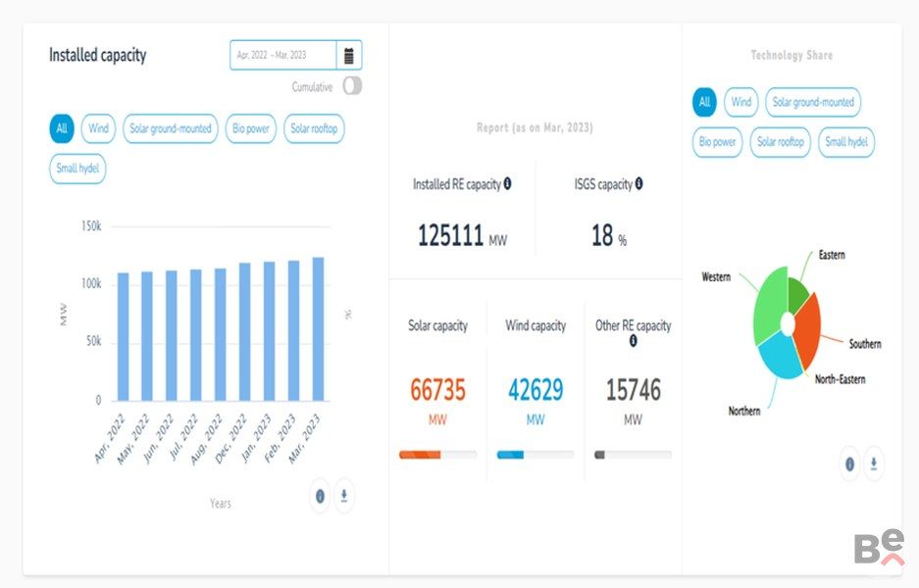This screenshot has height=588, width=919.
Task: Select Bio power filter in Technology Share
Action: pyautogui.click(x=717, y=142)
